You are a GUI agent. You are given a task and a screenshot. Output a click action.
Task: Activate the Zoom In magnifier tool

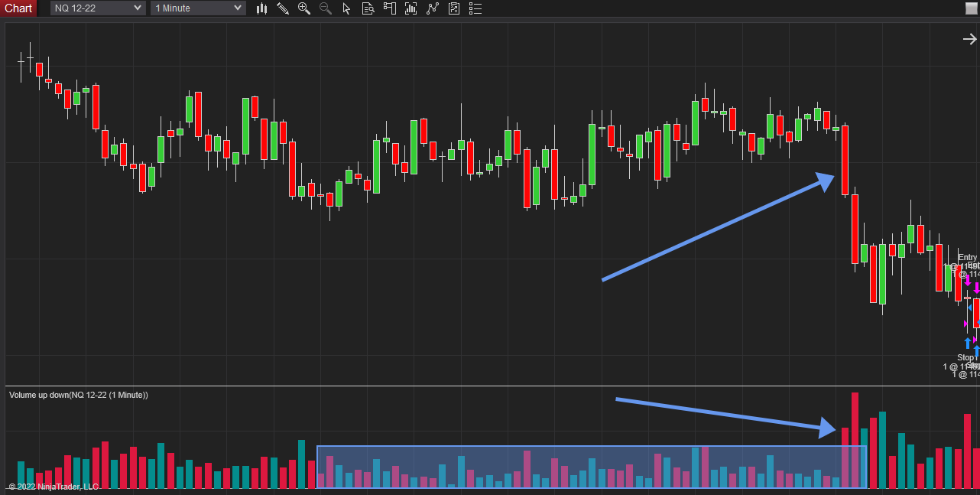pos(303,8)
